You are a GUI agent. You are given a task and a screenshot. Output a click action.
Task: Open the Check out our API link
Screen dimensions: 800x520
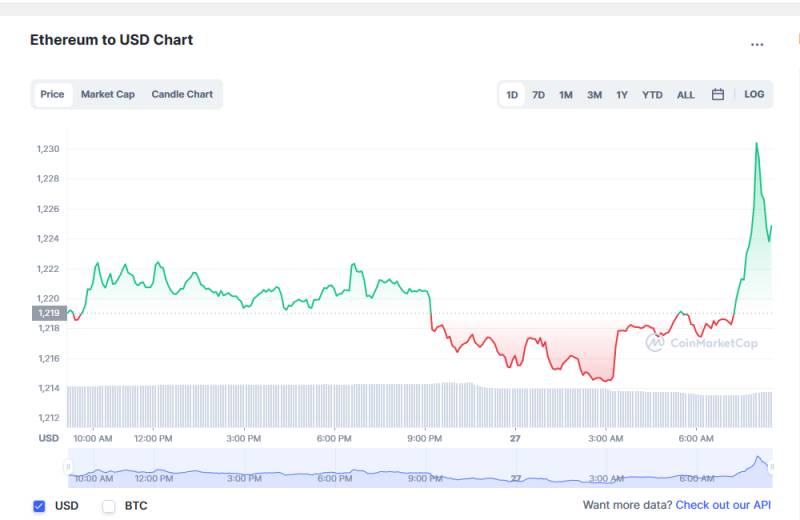click(x=723, y=505)
